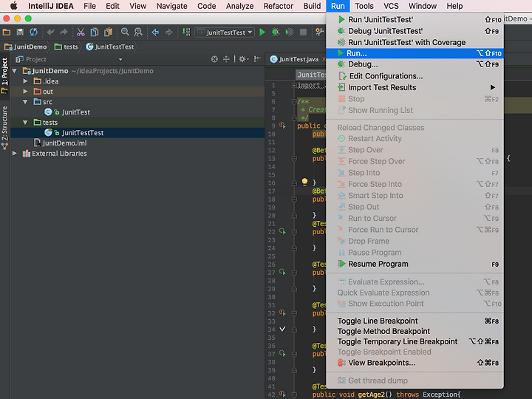Choose Debug 'JunitTestTest' menu item
Screen dimensions: 532x399
(x=415, y=31)
